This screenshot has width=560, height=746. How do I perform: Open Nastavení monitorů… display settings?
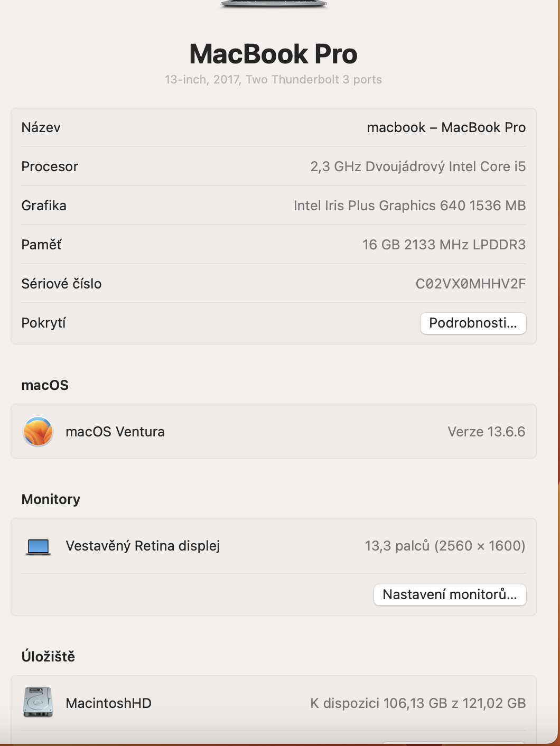450,594
